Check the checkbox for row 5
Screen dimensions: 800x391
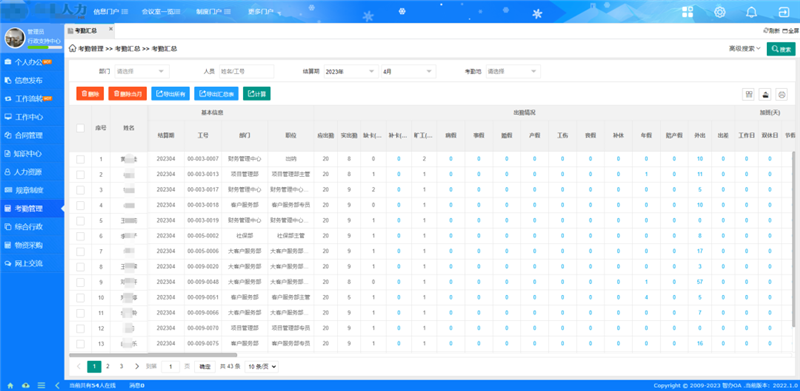coord(80,221)
